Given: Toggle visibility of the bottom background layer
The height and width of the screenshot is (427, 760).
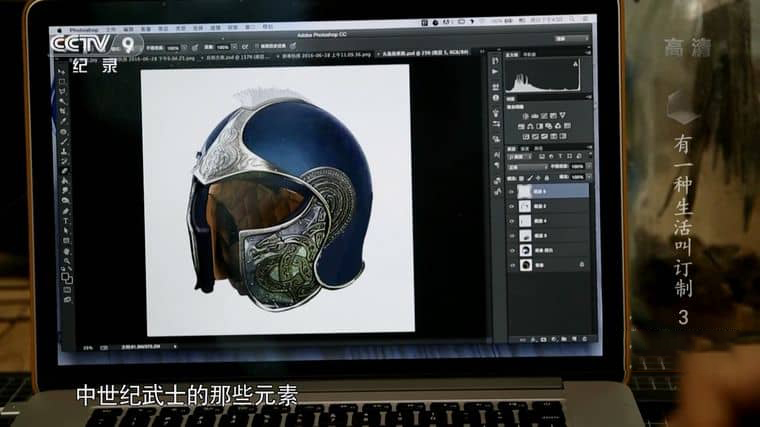Looking at the screenshot, I should pos(512,263).
